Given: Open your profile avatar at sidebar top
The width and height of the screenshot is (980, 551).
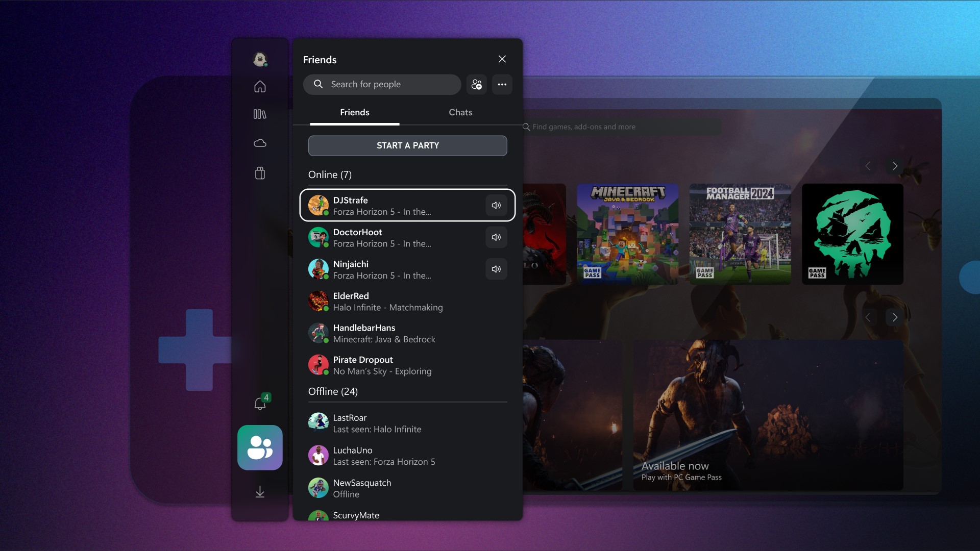Looking at the screenshot, I should pos(260,59).
